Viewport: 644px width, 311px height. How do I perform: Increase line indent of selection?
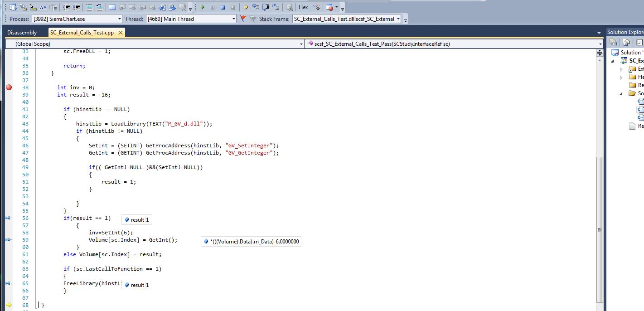[x=76, y=7]
